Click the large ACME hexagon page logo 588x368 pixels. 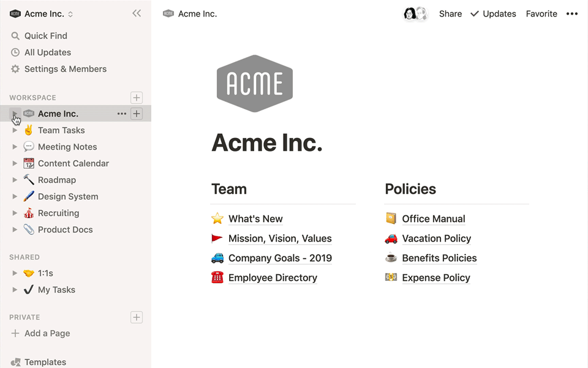(x=255, y=83)
